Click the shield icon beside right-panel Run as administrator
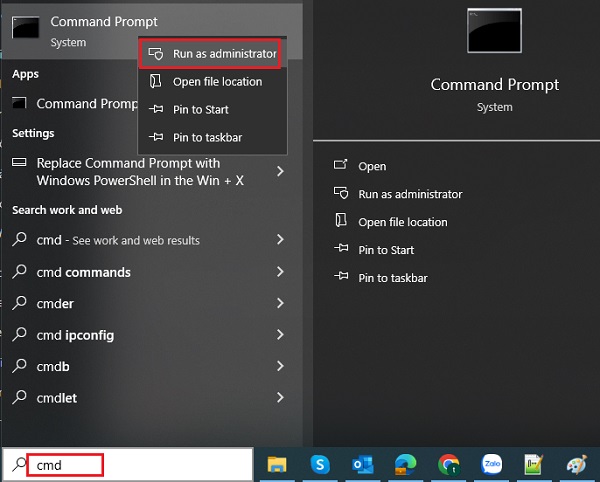 (341, 193)
